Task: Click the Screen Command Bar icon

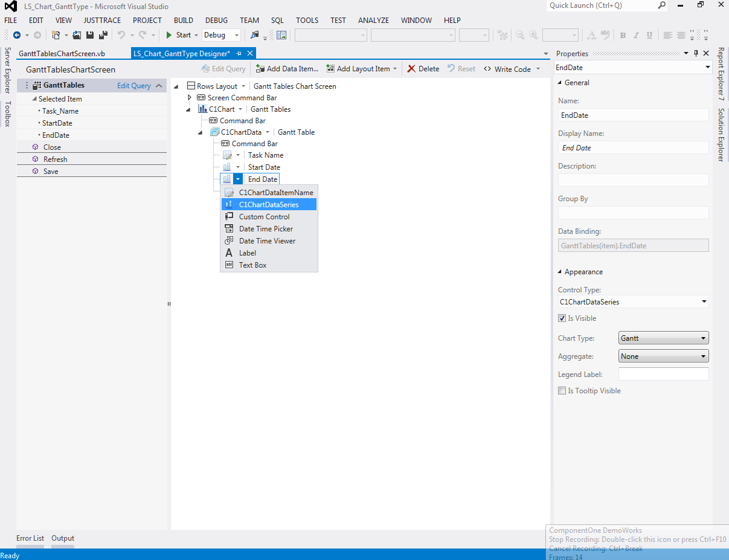Action: (x=202, y=97)
